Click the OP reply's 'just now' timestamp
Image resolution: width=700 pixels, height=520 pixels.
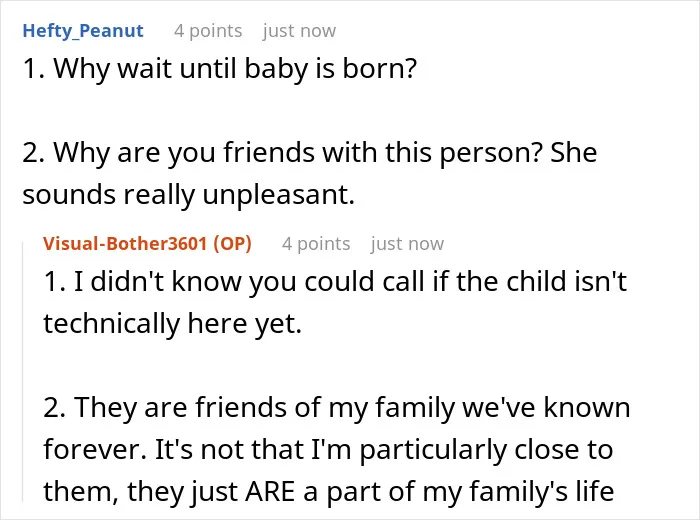click(407, 244)
